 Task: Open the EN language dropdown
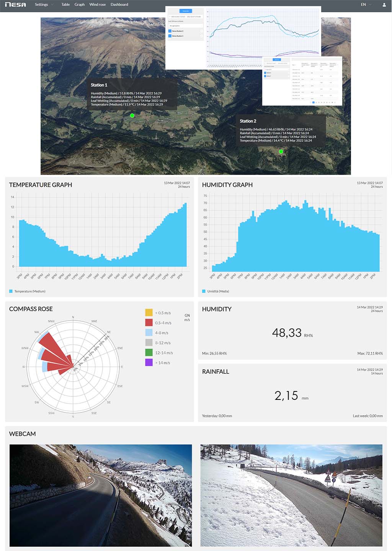point(366,5)
